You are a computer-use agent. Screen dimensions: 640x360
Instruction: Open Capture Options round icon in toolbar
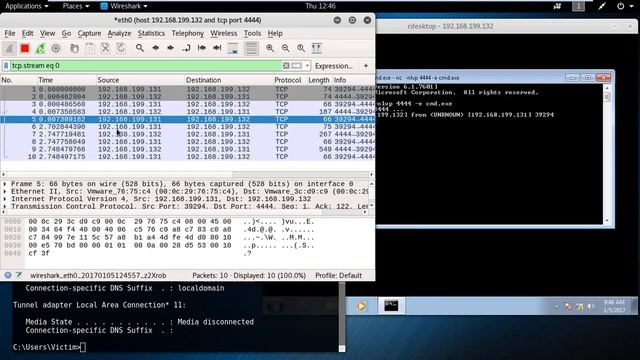[x=56, y=49]
